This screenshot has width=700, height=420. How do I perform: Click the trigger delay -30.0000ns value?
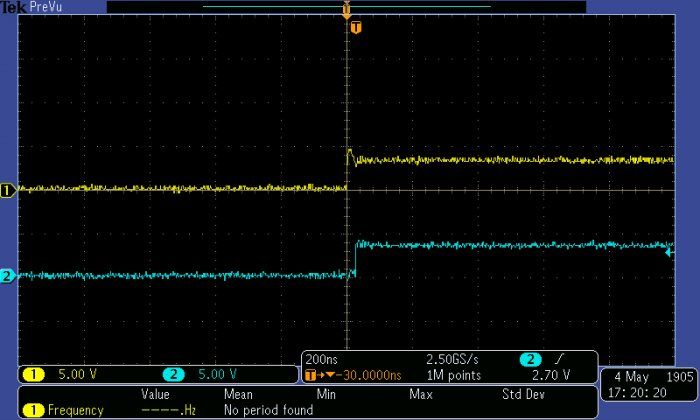click(371, 375)
